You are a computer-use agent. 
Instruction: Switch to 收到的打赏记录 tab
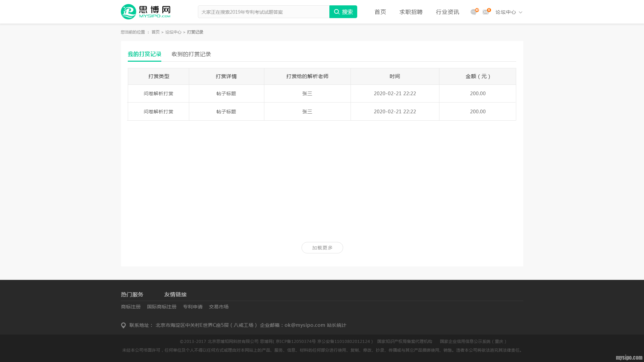[x=191, y=54]
